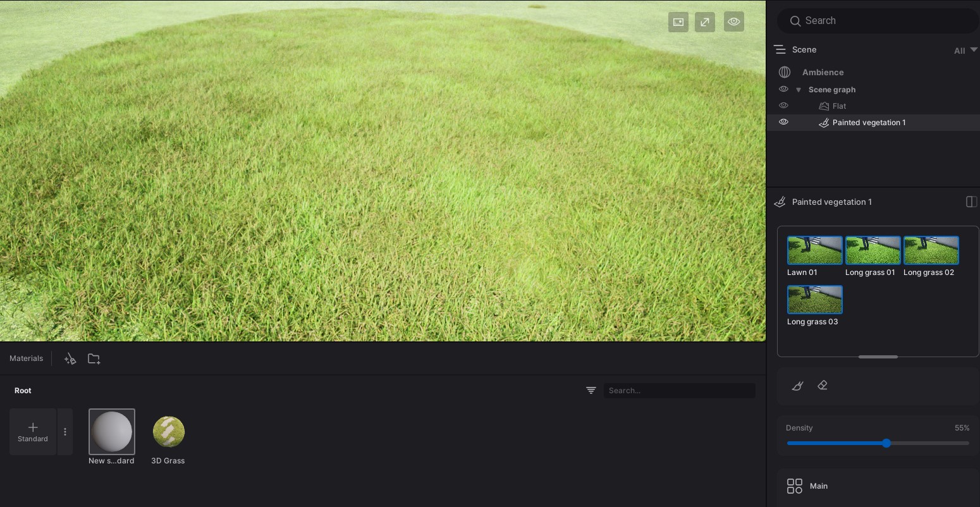The height and width of the screenshot is (507, 980).
Task: Click the material cleanup wand icon
Action: pyautogui.click(x=70, y=359)
